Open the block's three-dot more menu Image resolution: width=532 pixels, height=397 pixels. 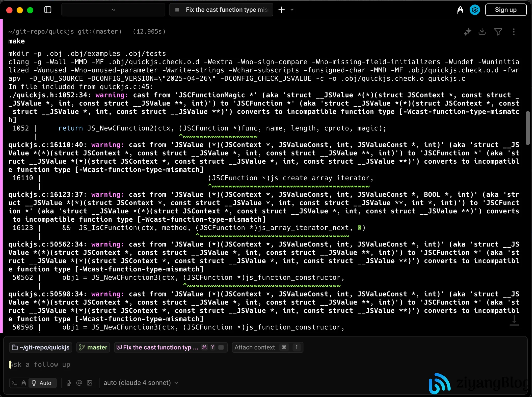pos(514,32)
